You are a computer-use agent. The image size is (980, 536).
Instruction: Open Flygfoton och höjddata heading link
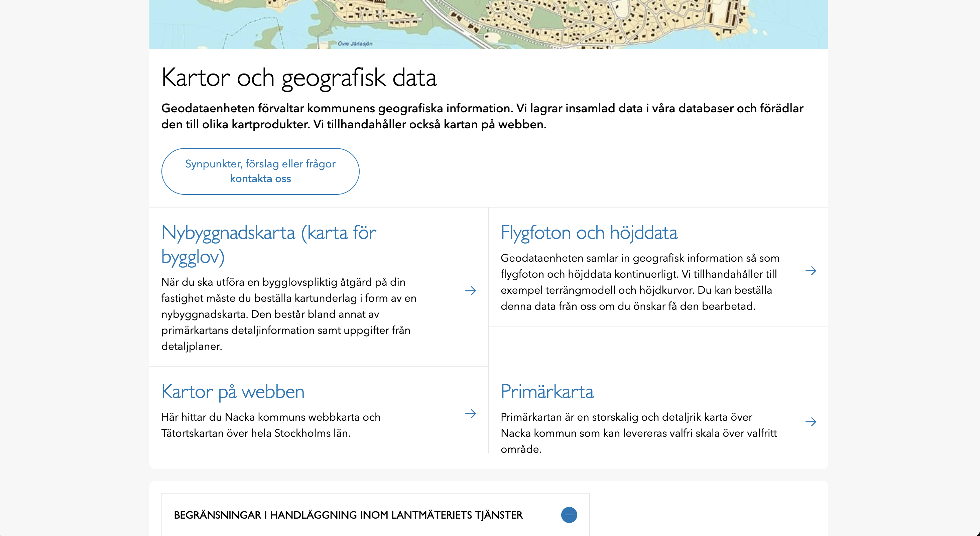tap(589, 233)
